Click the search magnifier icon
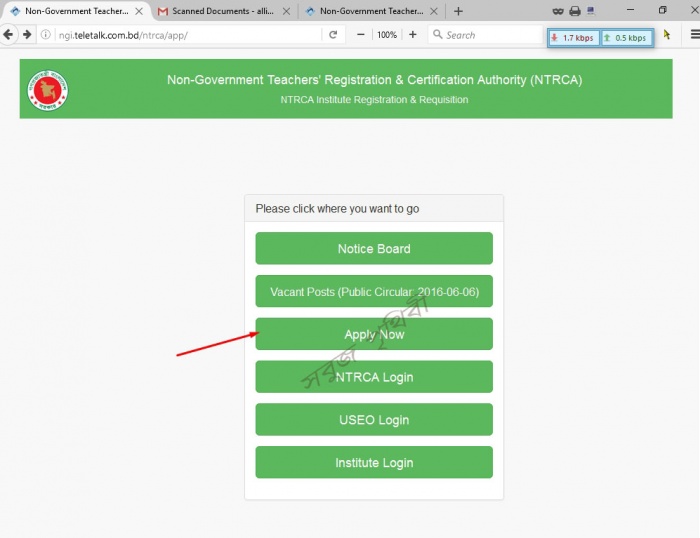 438,34
